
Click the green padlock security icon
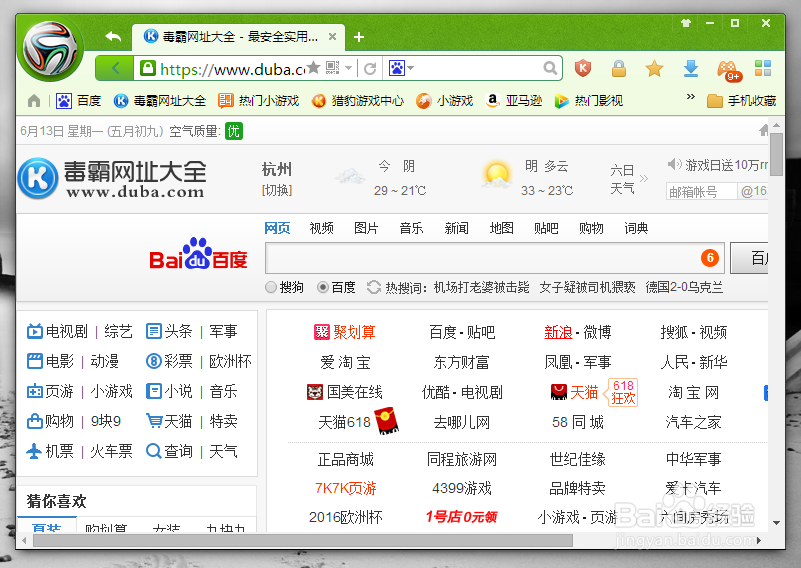point(148,68)
